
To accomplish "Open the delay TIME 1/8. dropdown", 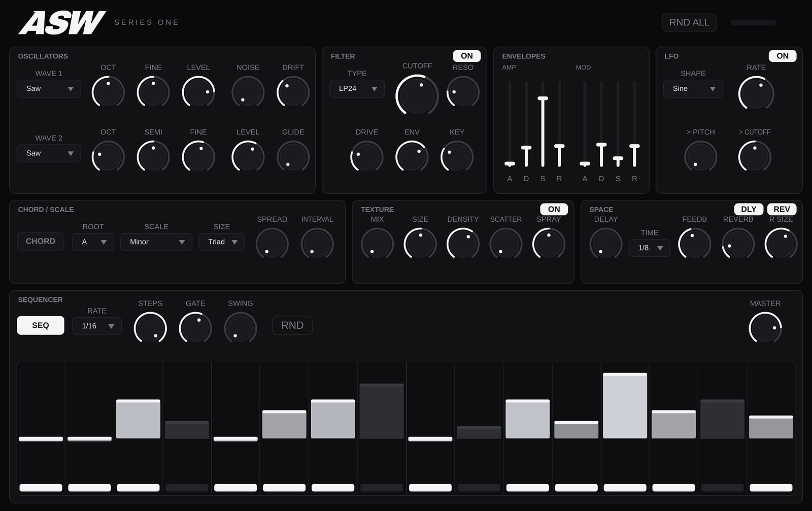I will pos(650,248).
